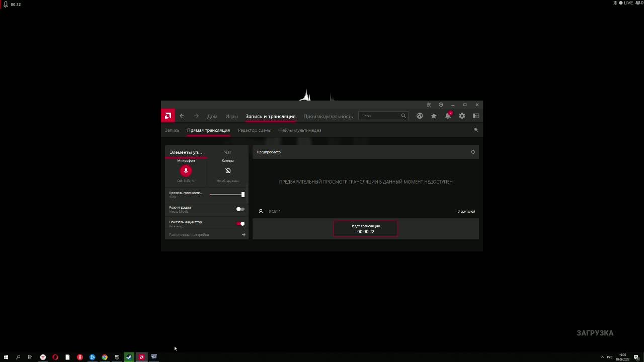
Task: Click the magnifier icon in search box
Action: click(404, 116)
